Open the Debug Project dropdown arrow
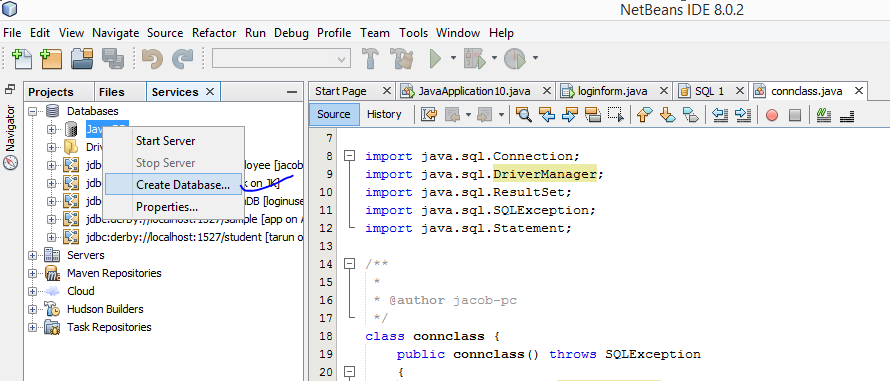890x381 pixels. 494,58
